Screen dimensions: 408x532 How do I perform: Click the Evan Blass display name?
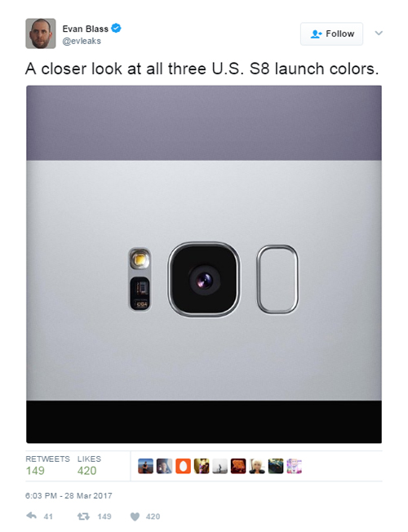85,29
